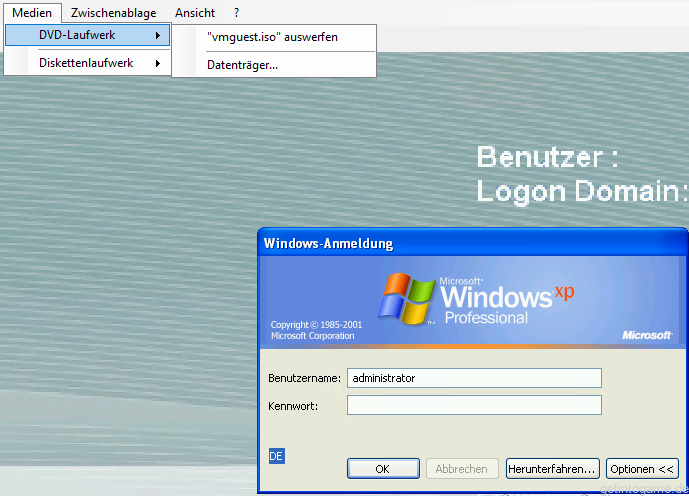Click the Abbrechen button
The image size is (689, 496).
click(x=461, y=468)
